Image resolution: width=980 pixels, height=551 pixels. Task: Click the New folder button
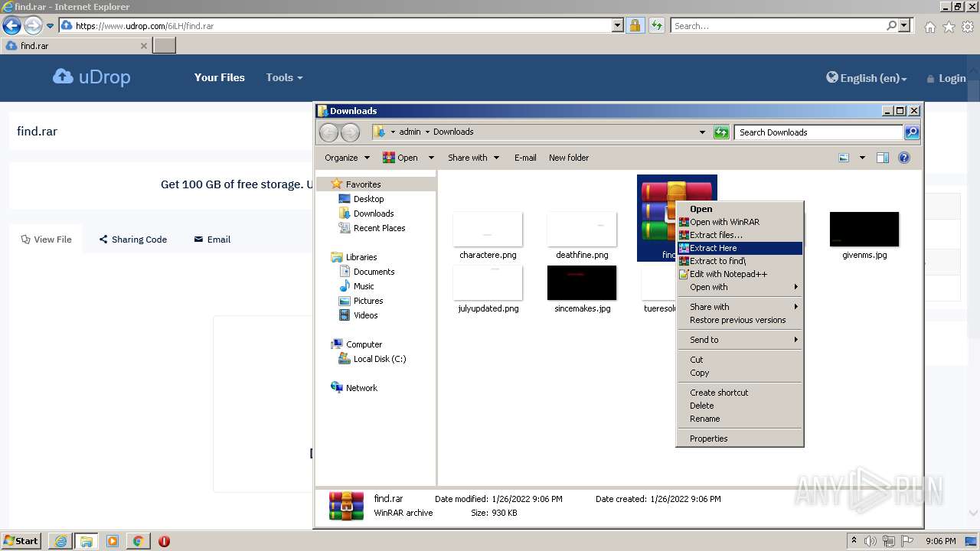[x=569, y=158]
